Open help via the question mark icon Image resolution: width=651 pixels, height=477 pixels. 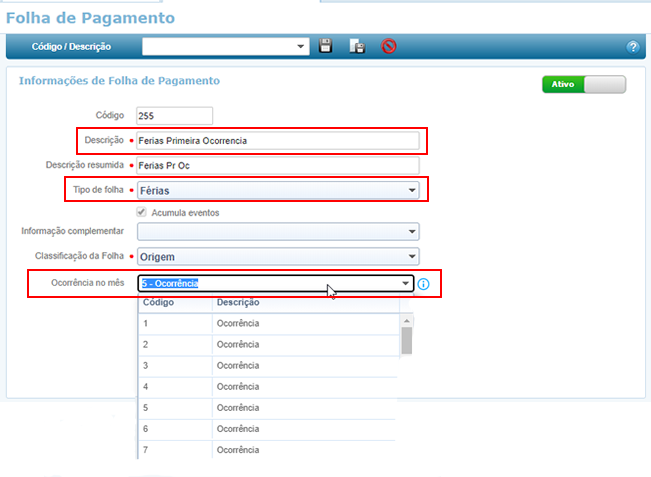pos(632,47)
